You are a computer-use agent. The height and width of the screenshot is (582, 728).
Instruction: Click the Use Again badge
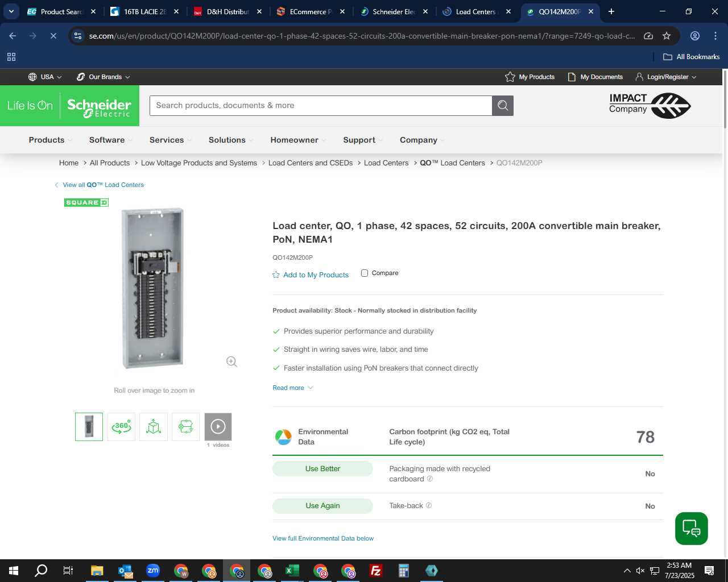pyautogui.click(x=322, y=506)
